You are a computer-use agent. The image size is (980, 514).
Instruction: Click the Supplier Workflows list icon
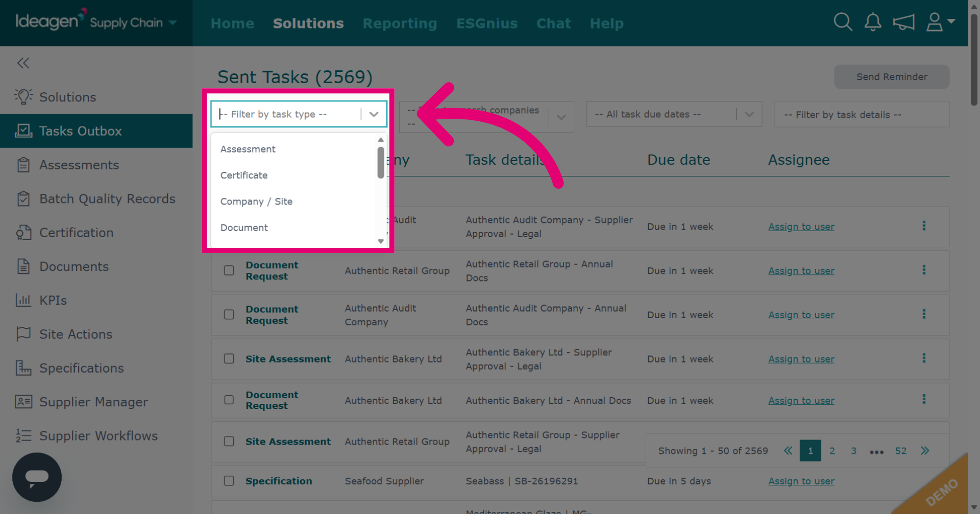coord(23,435)
